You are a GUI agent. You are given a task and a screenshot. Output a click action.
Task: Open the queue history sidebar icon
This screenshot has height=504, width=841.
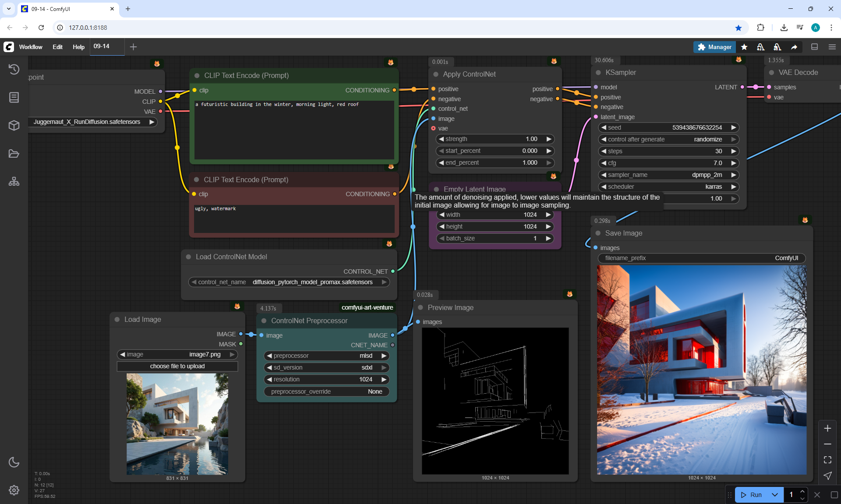(x=14, y=69)
